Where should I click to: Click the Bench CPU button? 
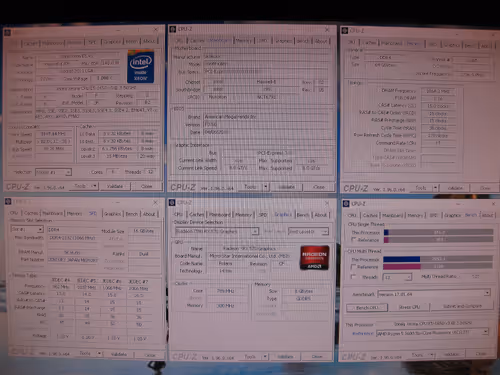pos(367,307)
